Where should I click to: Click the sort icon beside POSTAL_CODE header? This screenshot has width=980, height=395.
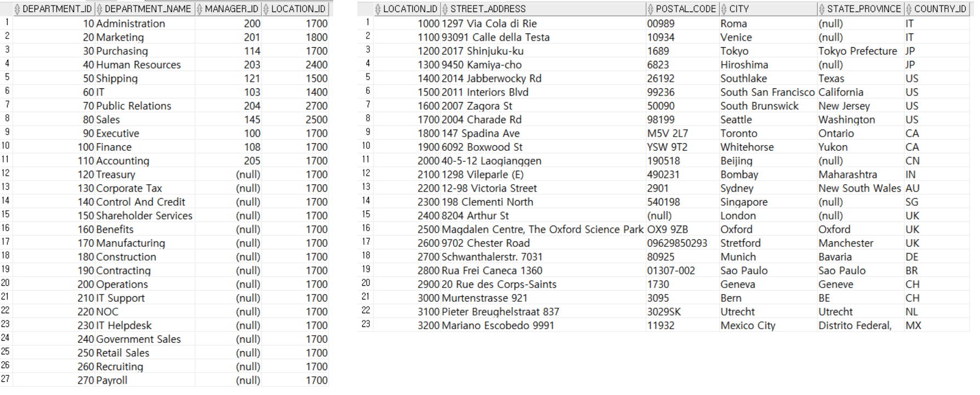coord(651,9)
